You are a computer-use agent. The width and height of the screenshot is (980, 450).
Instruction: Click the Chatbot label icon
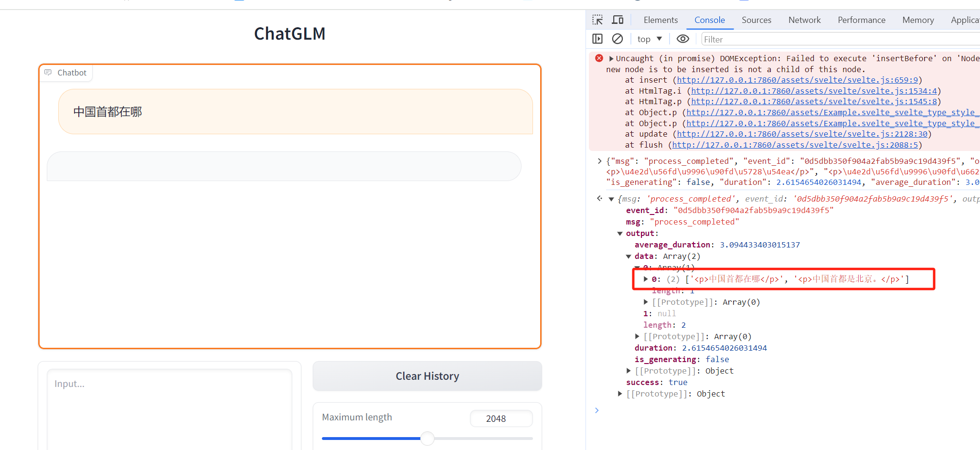click(x=48, y=72)
